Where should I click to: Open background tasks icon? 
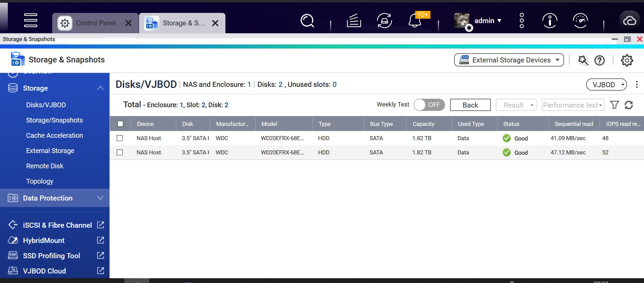pos(354,21)
